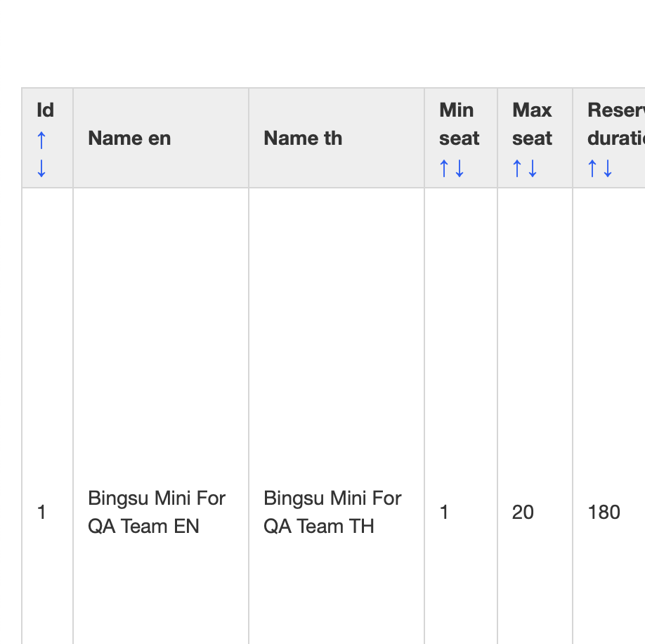Viewport: 645px width, 644px height.
Task: Select the Name th column header
Action: [x=303, y=139]
